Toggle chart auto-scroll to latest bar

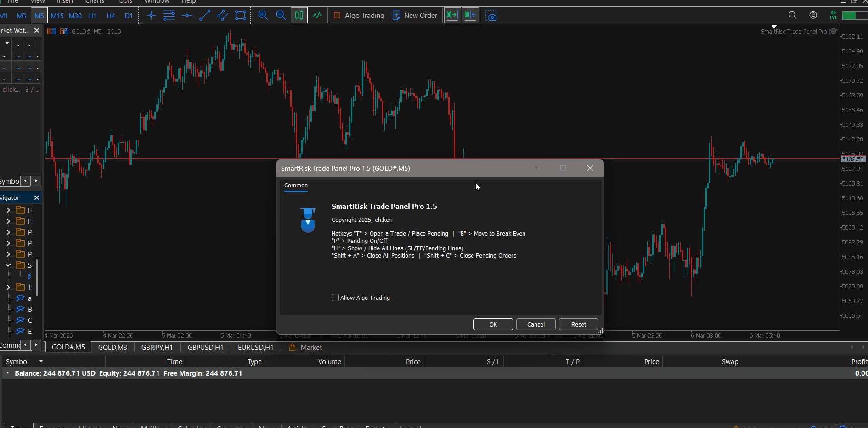pyautogui.click(x=470, y=16)
